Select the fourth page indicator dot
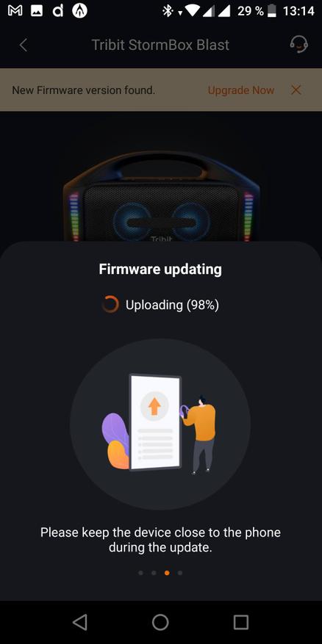Image resolution: width=322 pixels, height=644 pixels. (180, 573)
